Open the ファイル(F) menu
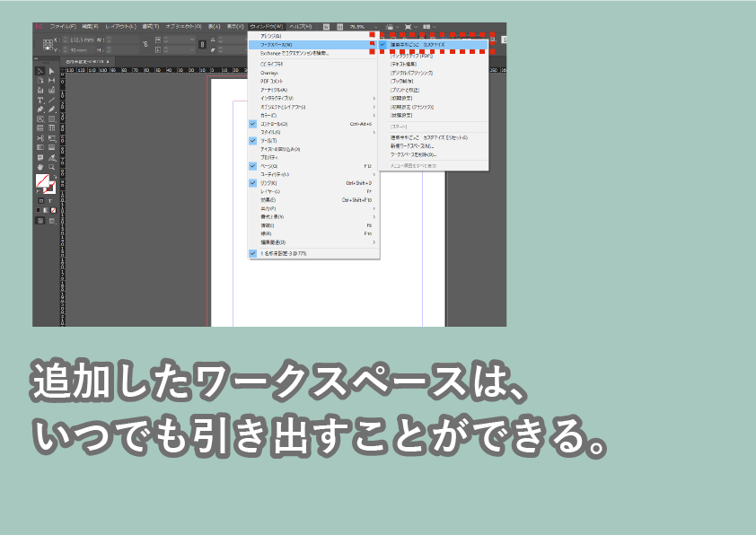 (x=63, y=27)
